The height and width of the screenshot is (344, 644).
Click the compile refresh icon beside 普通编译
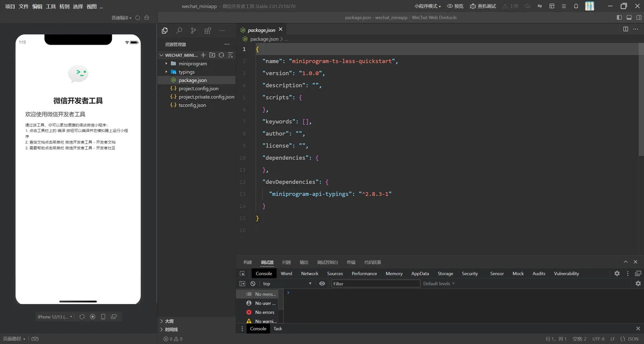pos(138,18)
